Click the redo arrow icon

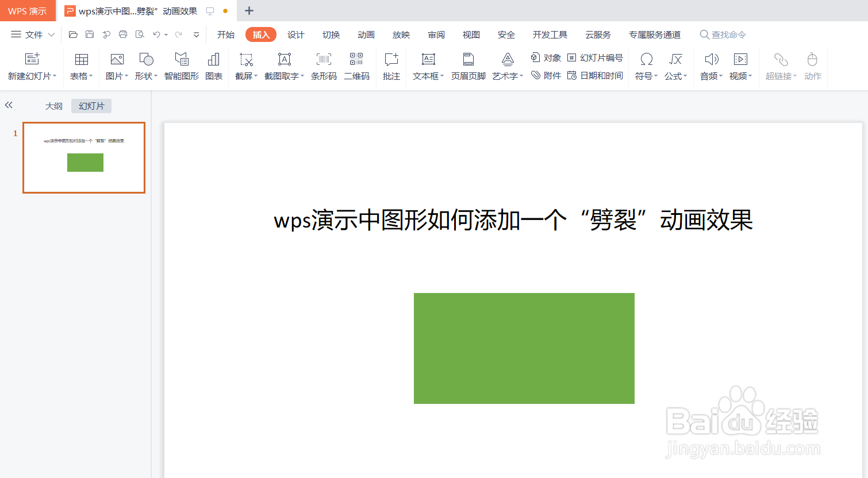(179, 34)
